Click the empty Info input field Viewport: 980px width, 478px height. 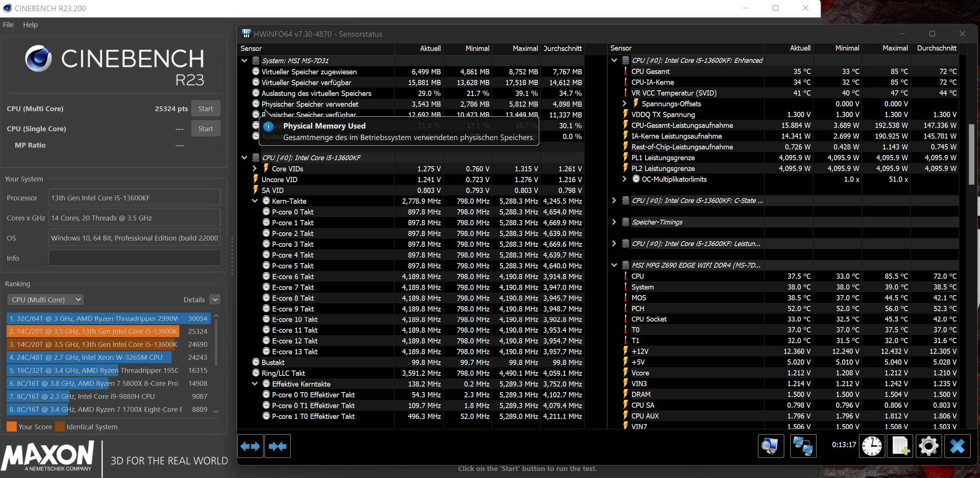pos(135,258)
